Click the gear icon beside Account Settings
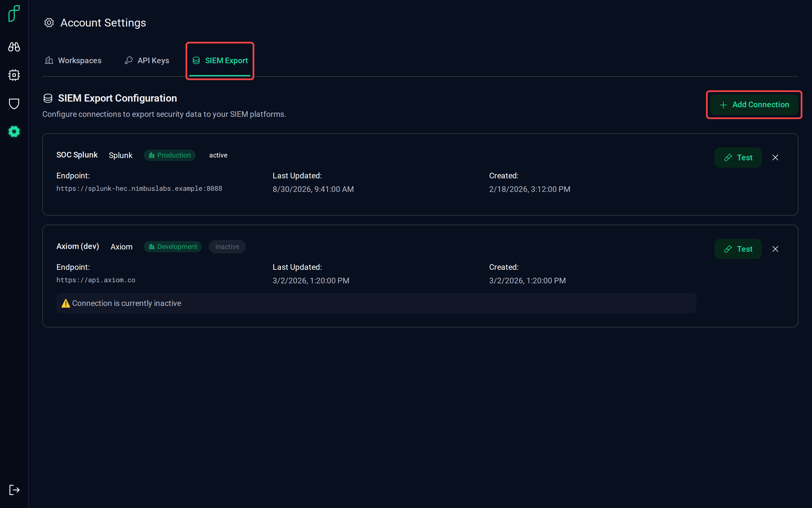Image resolution: width=812 pixels, height=508 pixels. pos(49,23)
